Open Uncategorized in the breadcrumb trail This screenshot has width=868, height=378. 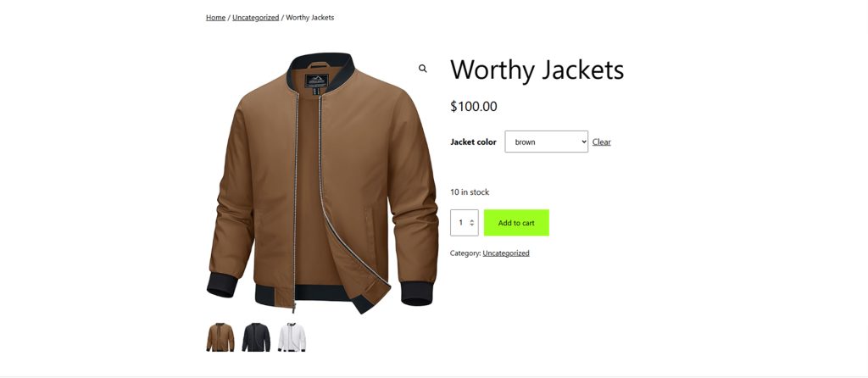click(256, 18)
